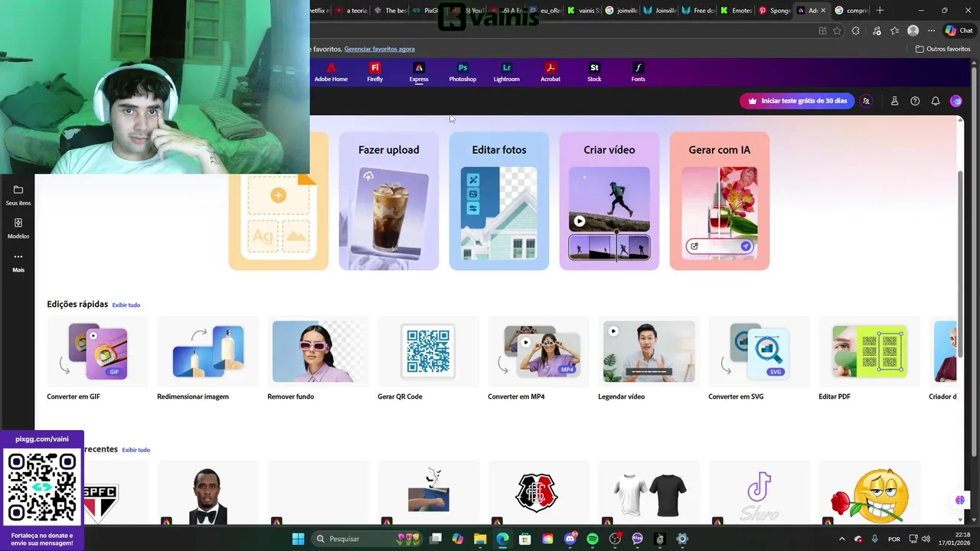Image resolution: width=980 pixels, height=551 pixels.
Task: Open the Copilot Chat button
Action: pyautogui.click(x=958, y=31)
